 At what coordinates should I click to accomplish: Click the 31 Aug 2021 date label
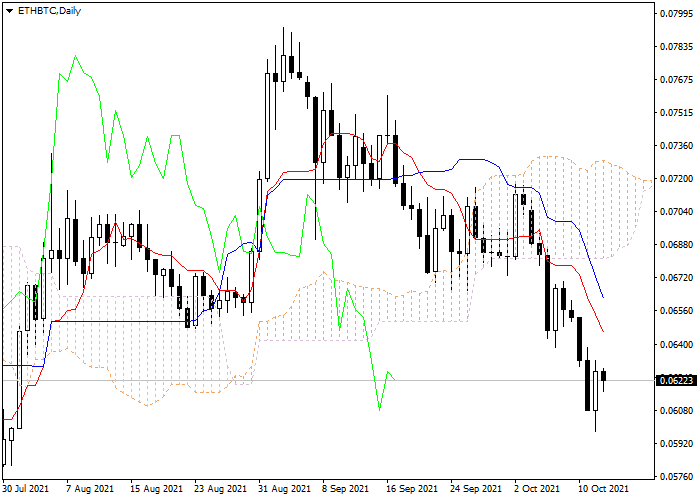284,488
